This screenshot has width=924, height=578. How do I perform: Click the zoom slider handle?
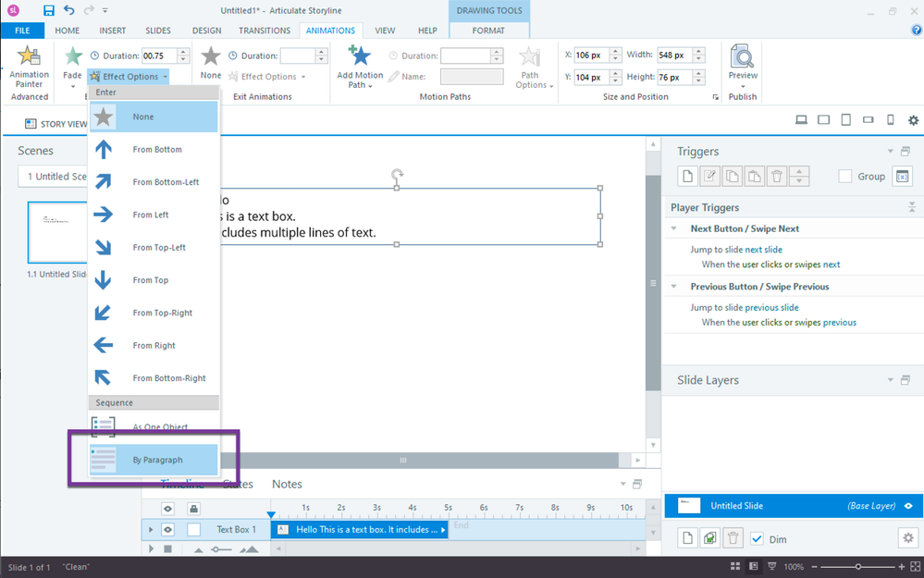pyautogui.click(x=858, y=566)
